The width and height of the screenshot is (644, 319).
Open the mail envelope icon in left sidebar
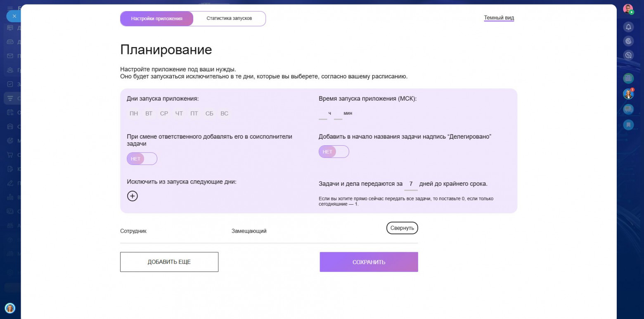tap(10, 56)
